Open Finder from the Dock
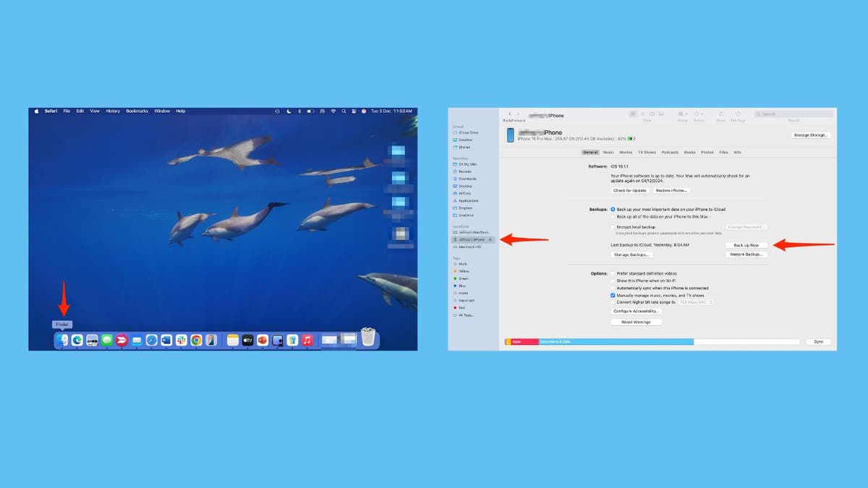Image resolution: width=868 pixels, height=488 pixels. 63,340
